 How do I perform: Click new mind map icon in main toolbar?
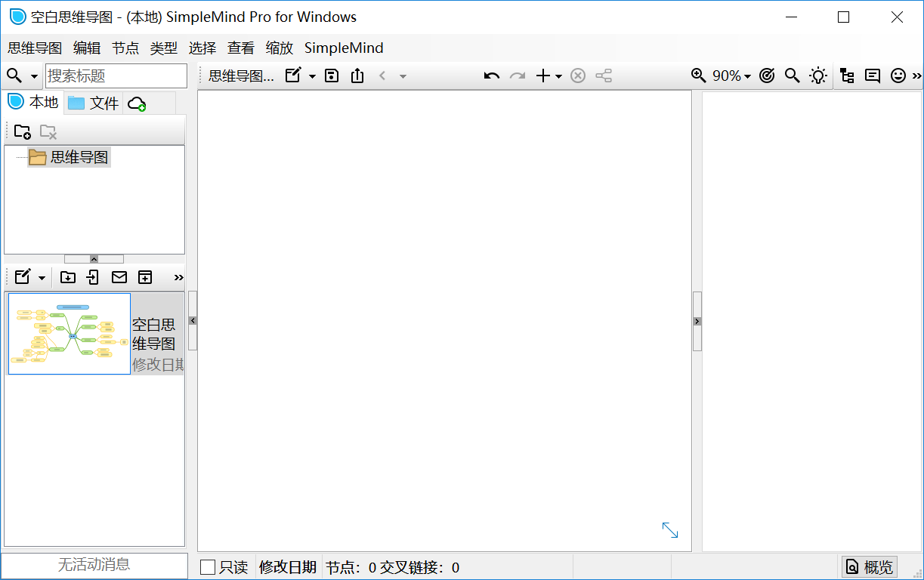click(x=293, y=76)
